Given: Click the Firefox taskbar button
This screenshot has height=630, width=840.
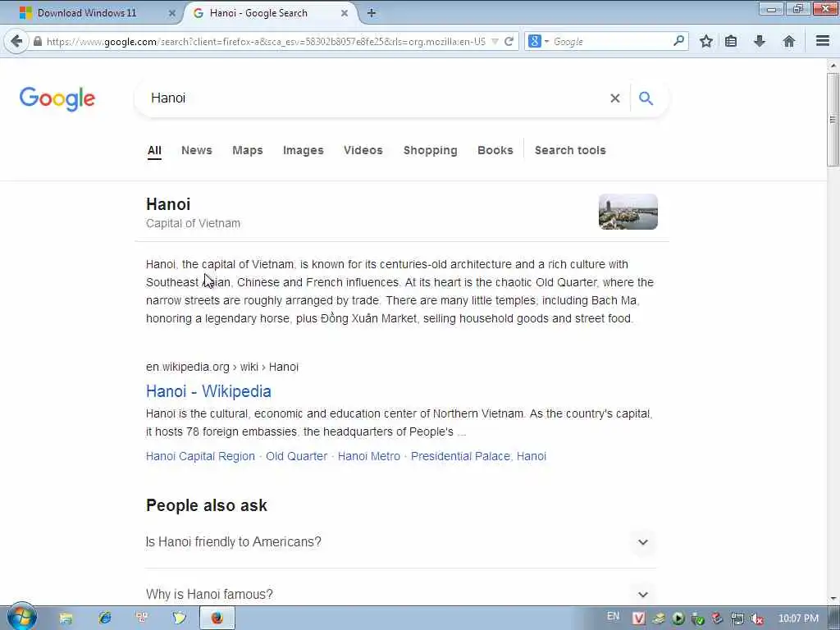Looking at the screenshot, I should coord(217,618).
